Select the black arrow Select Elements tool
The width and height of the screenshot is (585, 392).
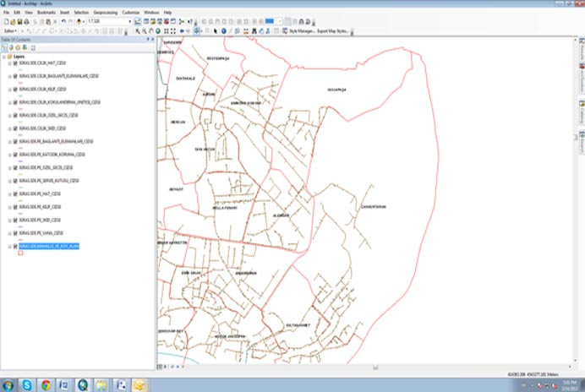pos(216,30)
